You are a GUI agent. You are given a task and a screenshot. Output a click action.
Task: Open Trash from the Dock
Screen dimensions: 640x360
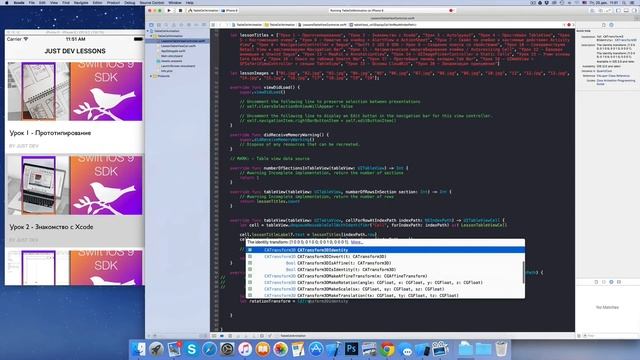coord(501,349)
